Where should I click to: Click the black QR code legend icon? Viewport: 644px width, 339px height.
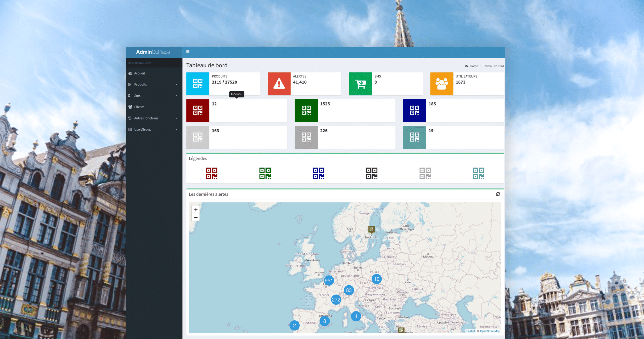point(372,173)
